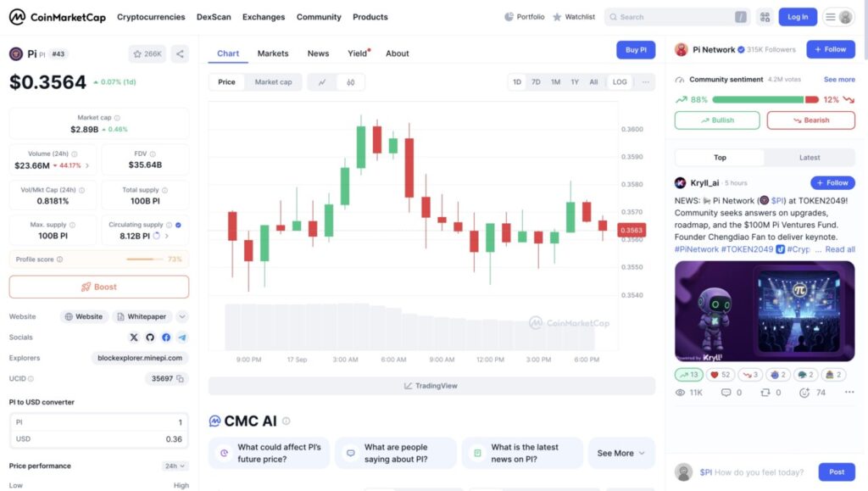The image size is (868, 491).
Task: Open the X (Twitter) social link
Action: click(134, 338)
